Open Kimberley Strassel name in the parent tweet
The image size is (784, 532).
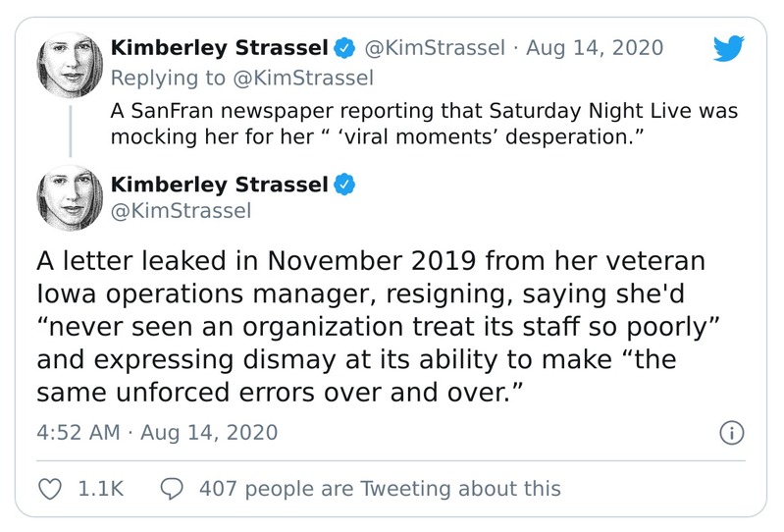220,47
